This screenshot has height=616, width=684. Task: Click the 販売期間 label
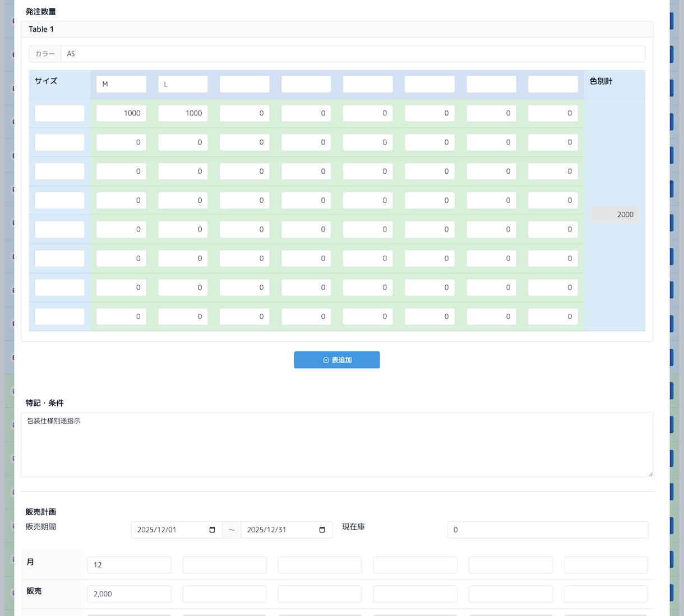click(41, 527)
